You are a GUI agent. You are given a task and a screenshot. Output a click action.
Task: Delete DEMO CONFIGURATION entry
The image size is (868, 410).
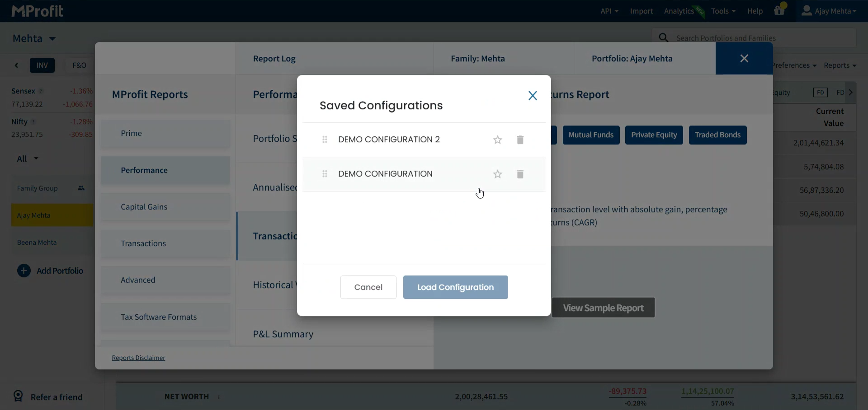pos(520,174)
